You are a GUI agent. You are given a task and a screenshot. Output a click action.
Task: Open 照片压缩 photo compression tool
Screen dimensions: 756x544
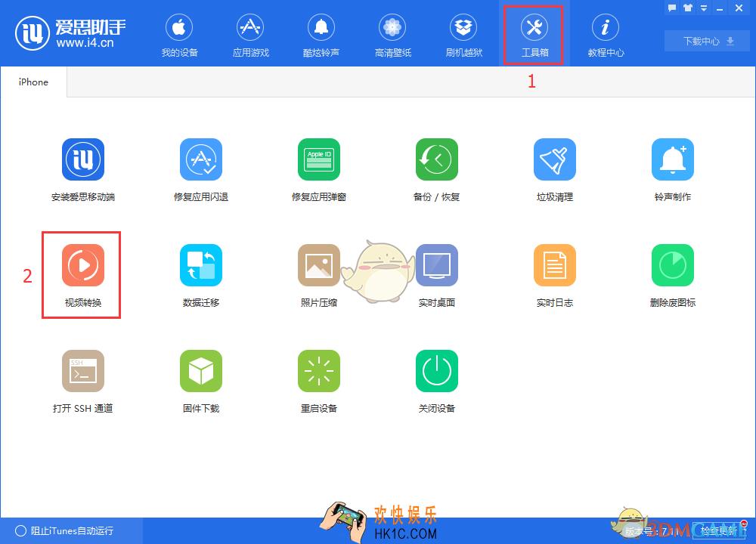pyautogui.click(x=319, y=275)
